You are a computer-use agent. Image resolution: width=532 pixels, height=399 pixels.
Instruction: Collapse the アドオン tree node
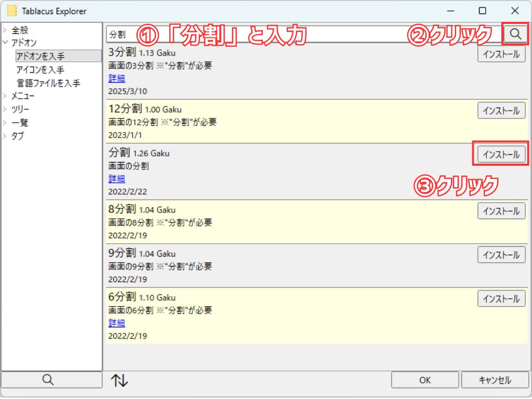pos(5,43)
